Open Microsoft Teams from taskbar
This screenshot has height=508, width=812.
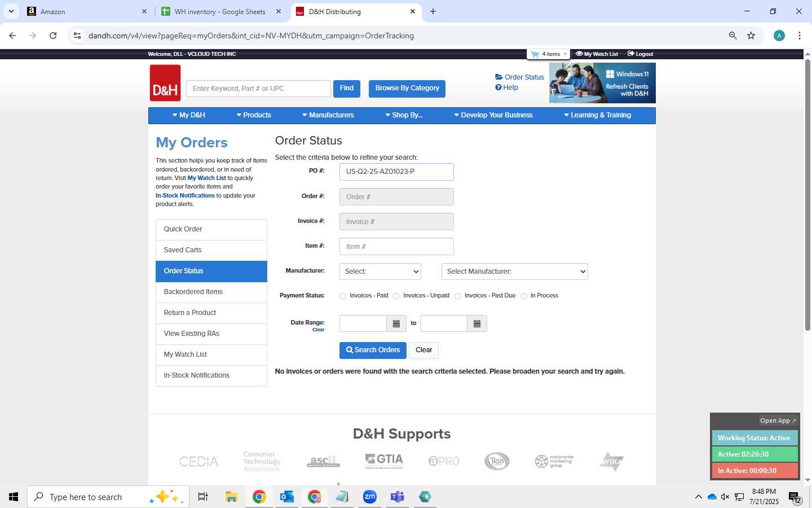point(398,497)
